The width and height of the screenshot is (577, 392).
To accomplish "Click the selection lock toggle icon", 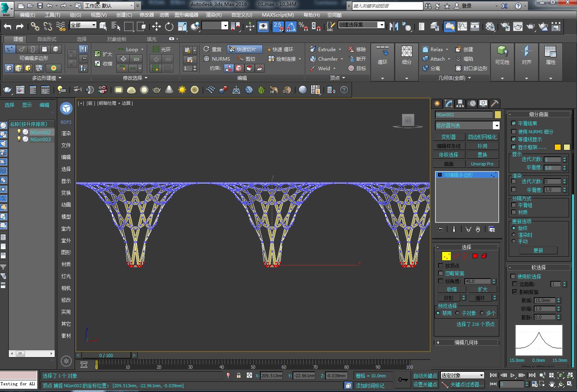I will point(238,375).
